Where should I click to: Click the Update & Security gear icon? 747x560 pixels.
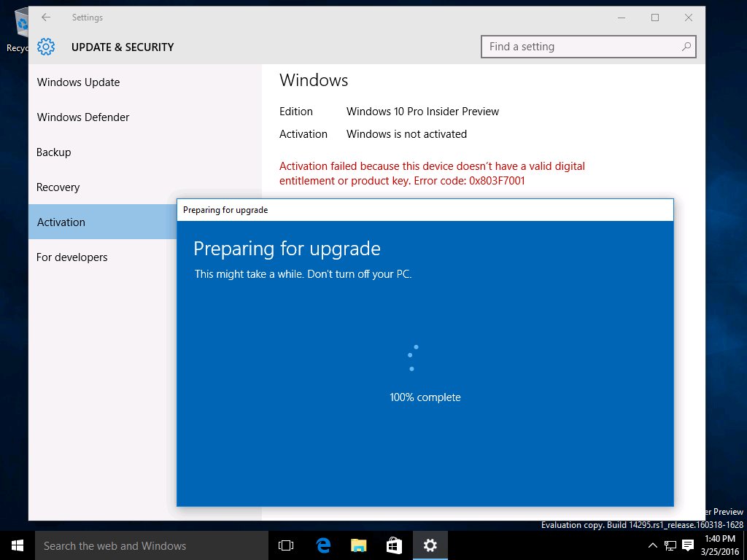(x=46, y=47)
